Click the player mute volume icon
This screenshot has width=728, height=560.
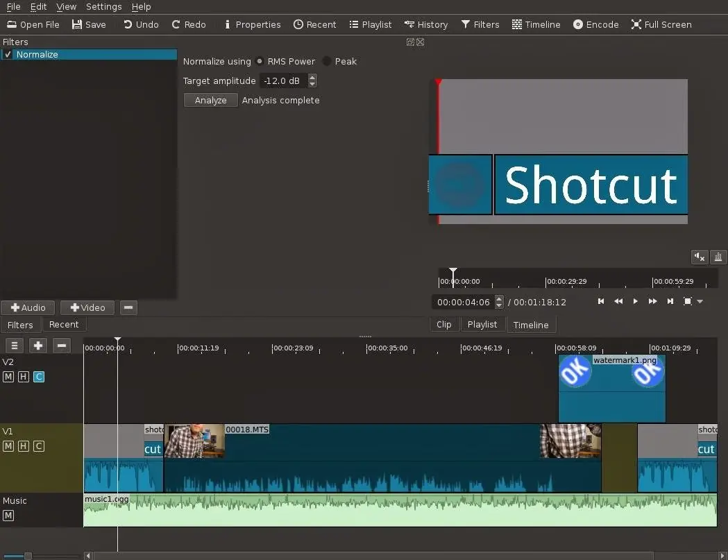pos(699,257)
